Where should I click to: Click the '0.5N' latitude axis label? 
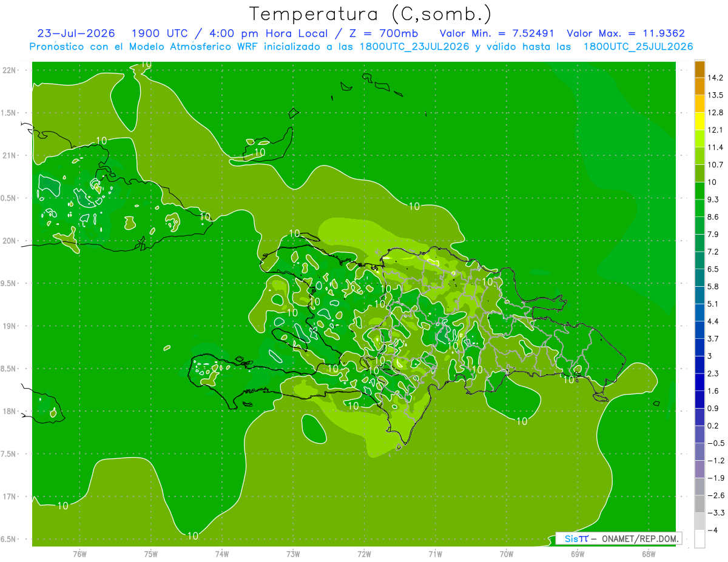click(9, 198)
